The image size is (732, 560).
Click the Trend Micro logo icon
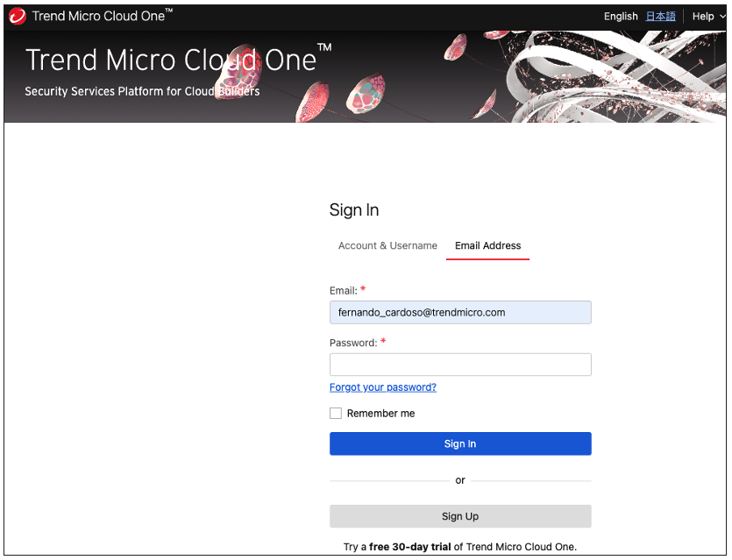pos(18,17)
